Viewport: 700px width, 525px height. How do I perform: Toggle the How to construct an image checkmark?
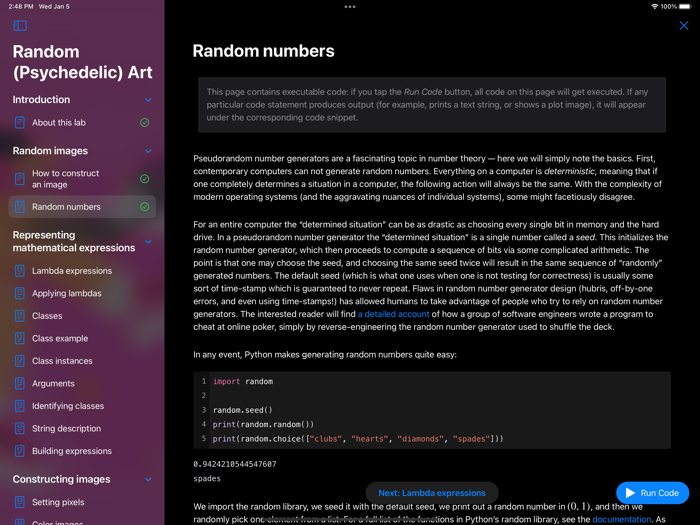(x=145, y=179)
